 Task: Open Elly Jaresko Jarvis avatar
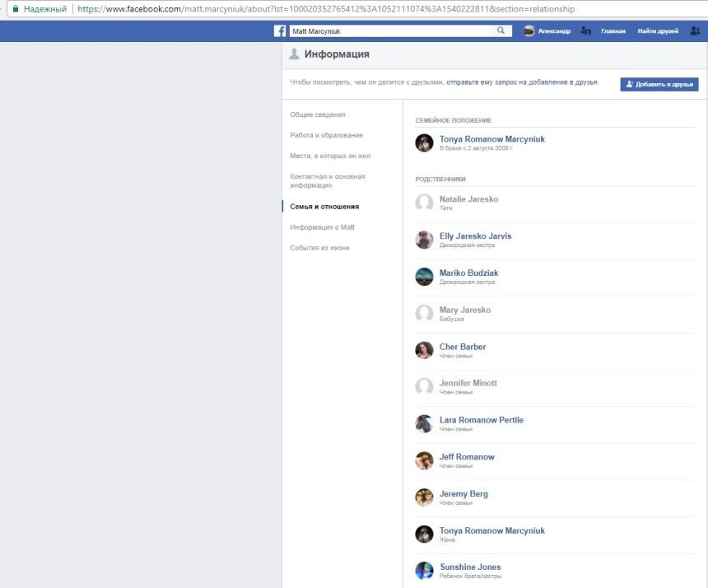pos(424,240)
